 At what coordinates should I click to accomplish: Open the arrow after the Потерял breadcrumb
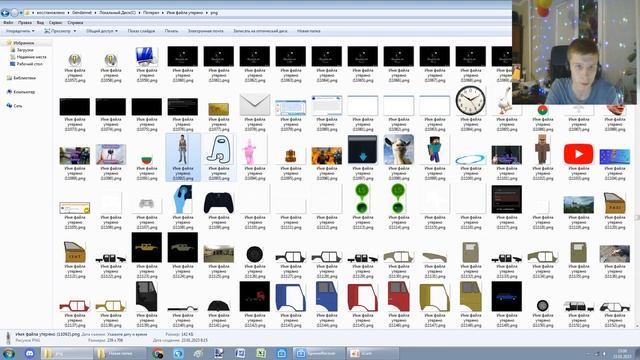click(162, 13)
